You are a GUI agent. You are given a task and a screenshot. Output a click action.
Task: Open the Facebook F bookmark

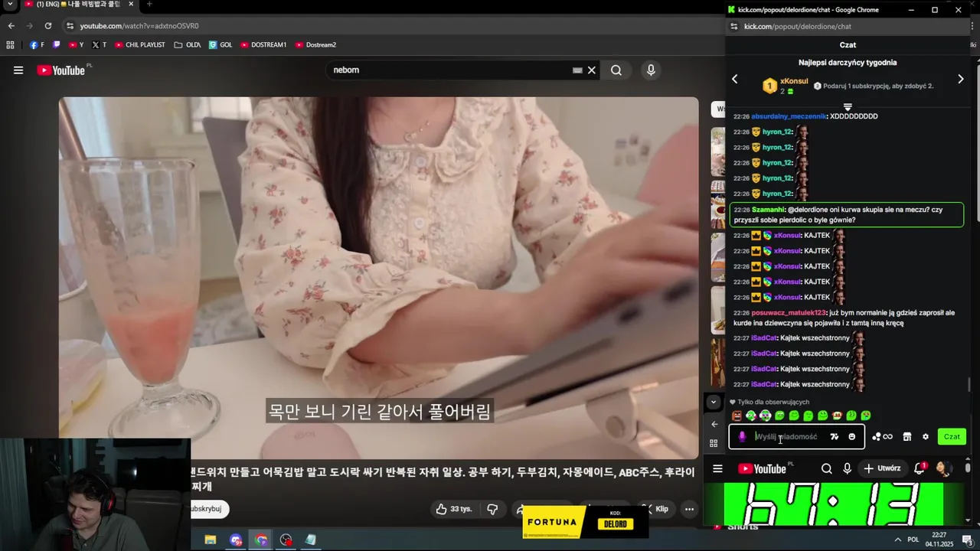click(x=37, y=45)
